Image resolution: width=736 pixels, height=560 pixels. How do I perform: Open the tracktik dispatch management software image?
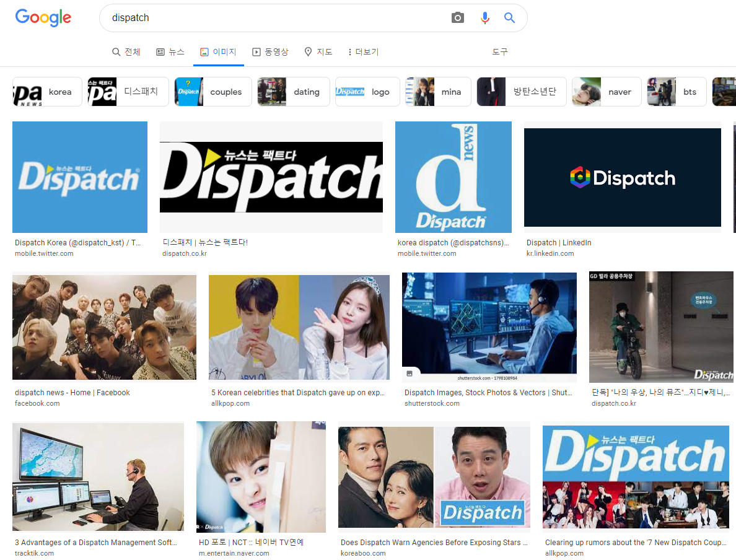[x=98, y=477]
